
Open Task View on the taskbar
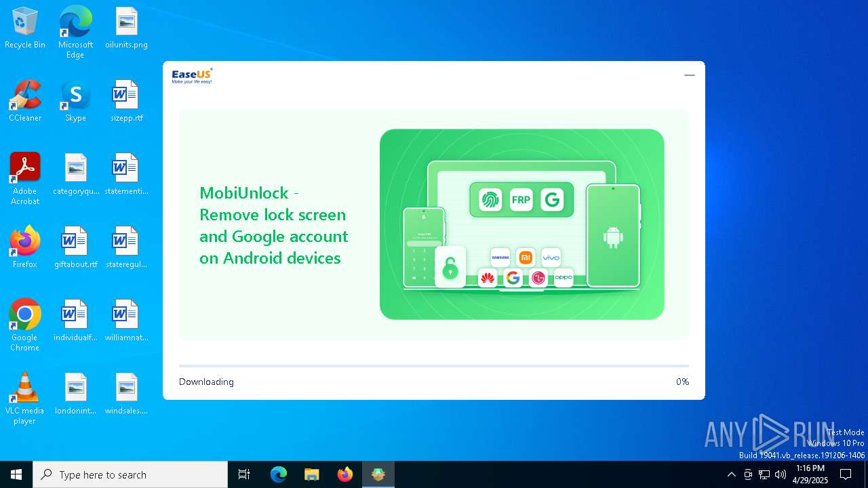[x=244, y=474]
